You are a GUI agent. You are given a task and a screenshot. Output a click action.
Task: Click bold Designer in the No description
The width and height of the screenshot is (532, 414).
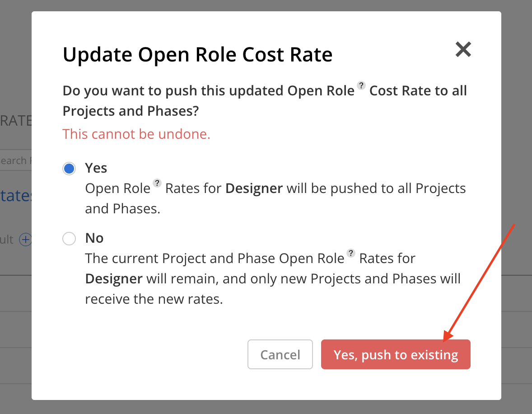[x=114, y=279]
